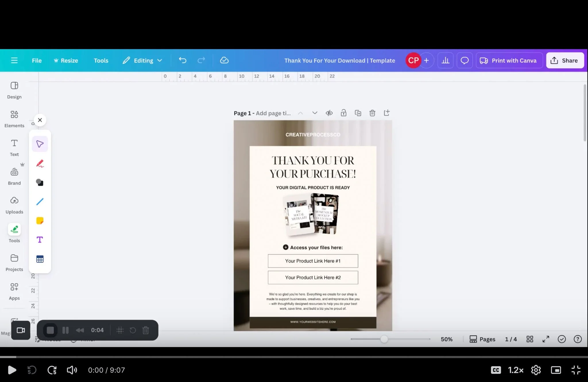Select the Table tool
The width and height of the screenshot is (588, 382).
click(x=40, y=259)
